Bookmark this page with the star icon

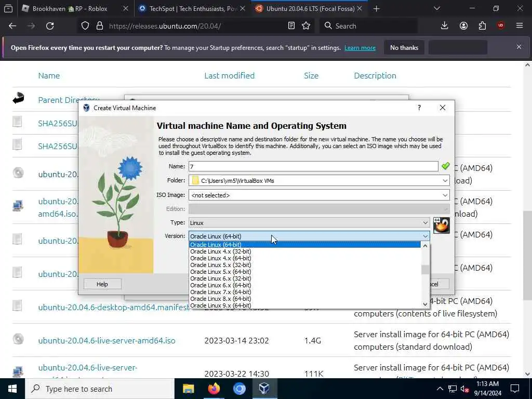306,26
